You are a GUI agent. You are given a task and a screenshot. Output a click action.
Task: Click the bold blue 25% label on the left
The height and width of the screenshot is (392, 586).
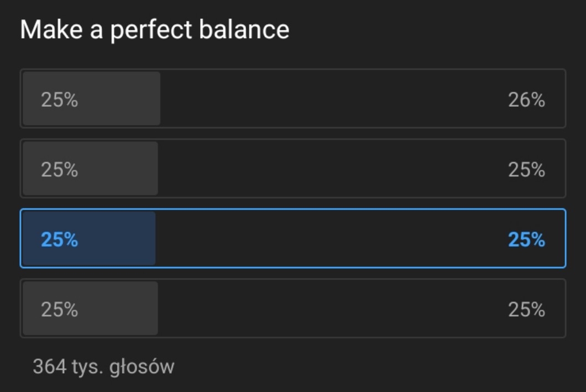click(x=59, y=240)
